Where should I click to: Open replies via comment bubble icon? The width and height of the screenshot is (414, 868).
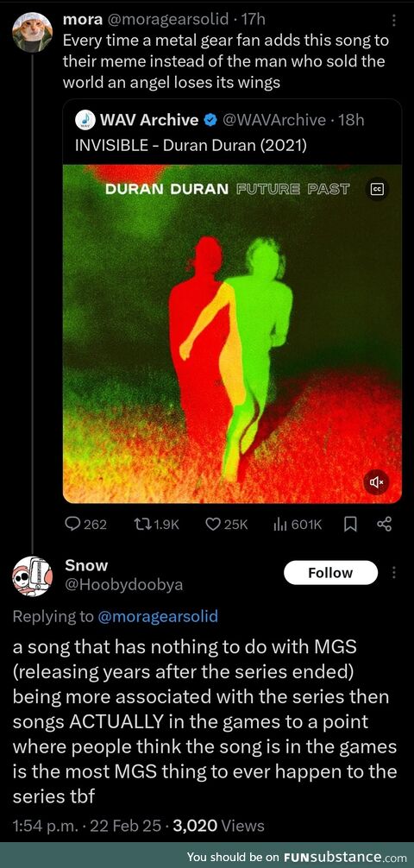click(72, 525)
